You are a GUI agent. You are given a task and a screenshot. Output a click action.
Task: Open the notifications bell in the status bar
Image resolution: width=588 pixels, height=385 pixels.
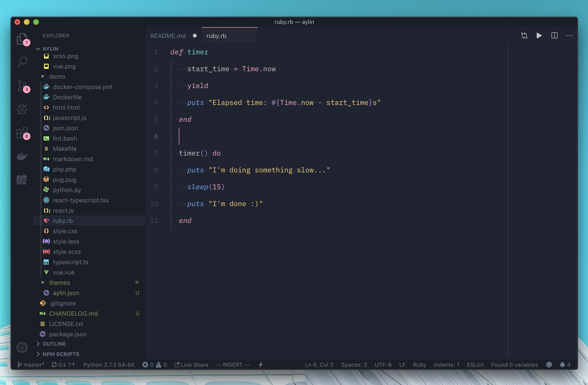click(562, 365)
